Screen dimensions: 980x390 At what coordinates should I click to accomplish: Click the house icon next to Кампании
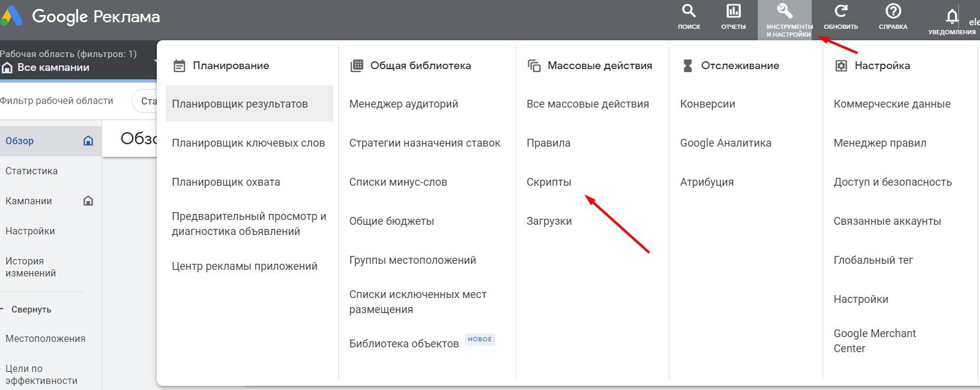click(x=88, y=201)
